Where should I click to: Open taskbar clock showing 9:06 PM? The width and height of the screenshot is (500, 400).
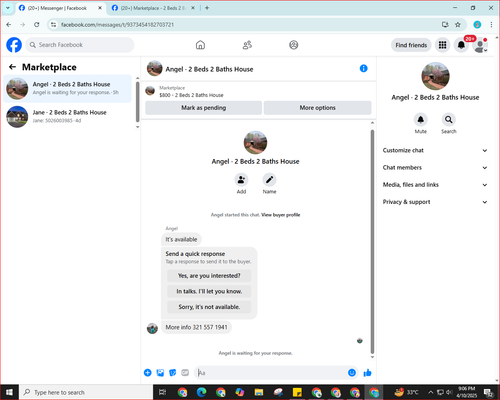(466, 392)
